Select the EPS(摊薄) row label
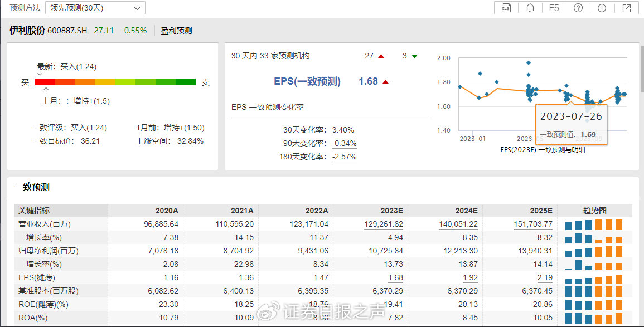This screenshot has height=327, width=644. pos(37,278)
